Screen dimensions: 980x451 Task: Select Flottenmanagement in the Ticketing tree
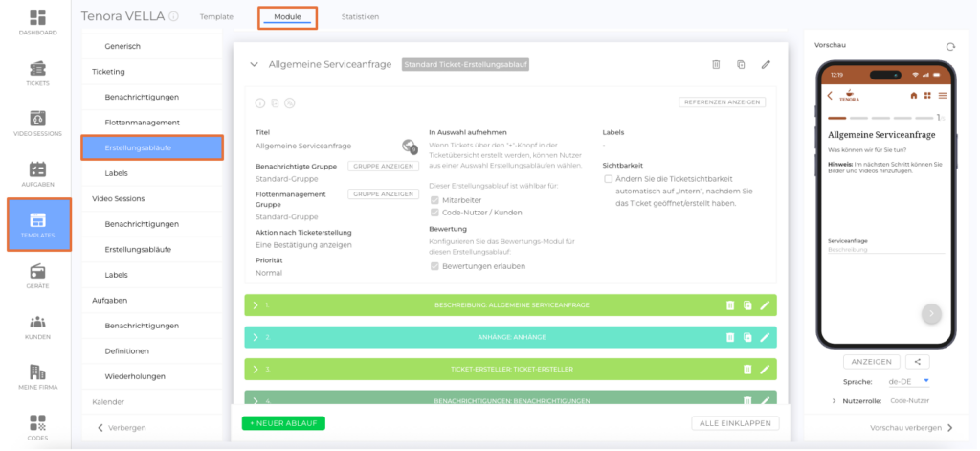point(143,123)
